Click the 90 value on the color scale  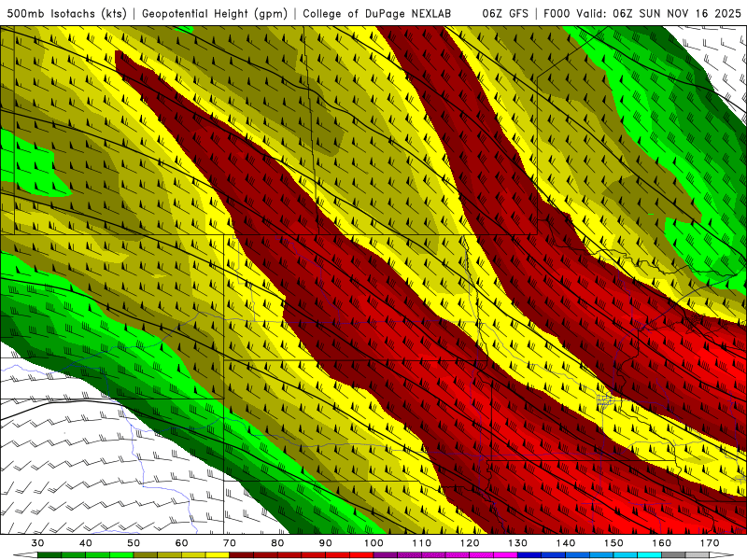click(x=325, y=543)
